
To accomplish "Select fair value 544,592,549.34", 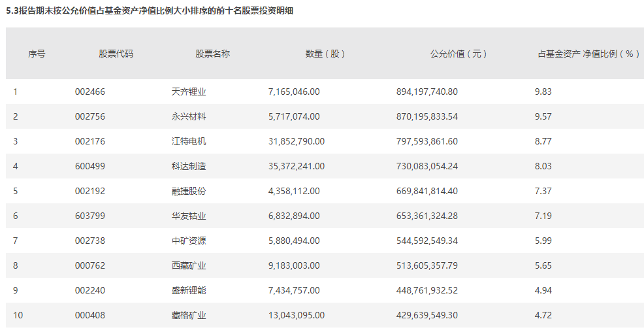I will click(x=427, y=241).
